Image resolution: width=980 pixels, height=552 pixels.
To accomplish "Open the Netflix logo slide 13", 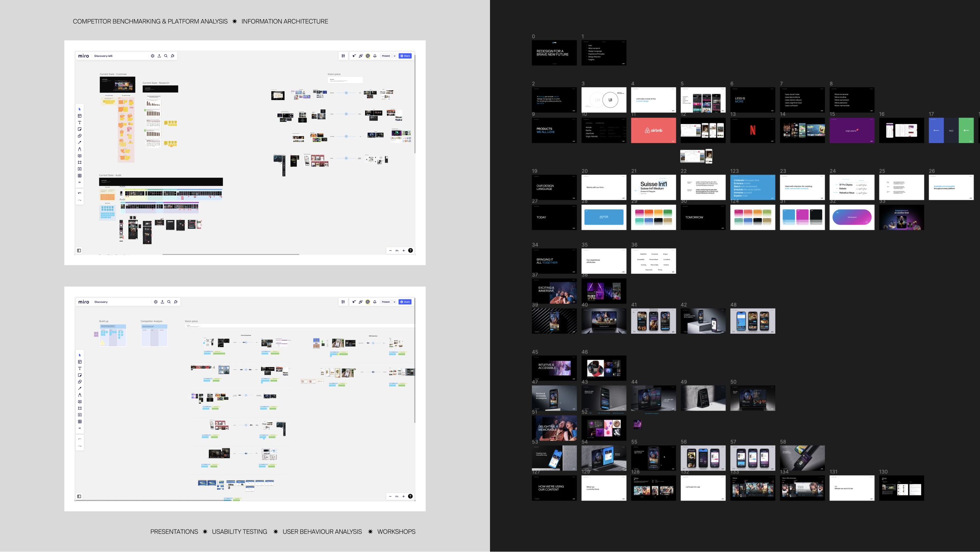I will point(753,130).
